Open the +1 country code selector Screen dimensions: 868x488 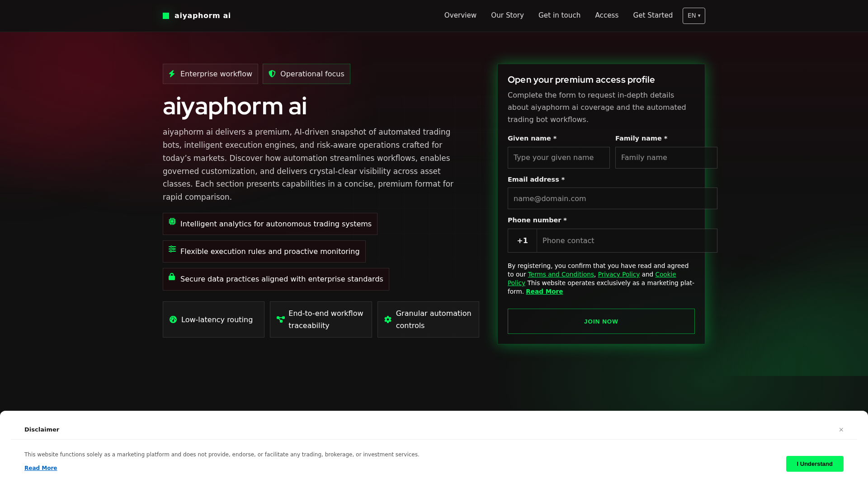tap(522, 240)
